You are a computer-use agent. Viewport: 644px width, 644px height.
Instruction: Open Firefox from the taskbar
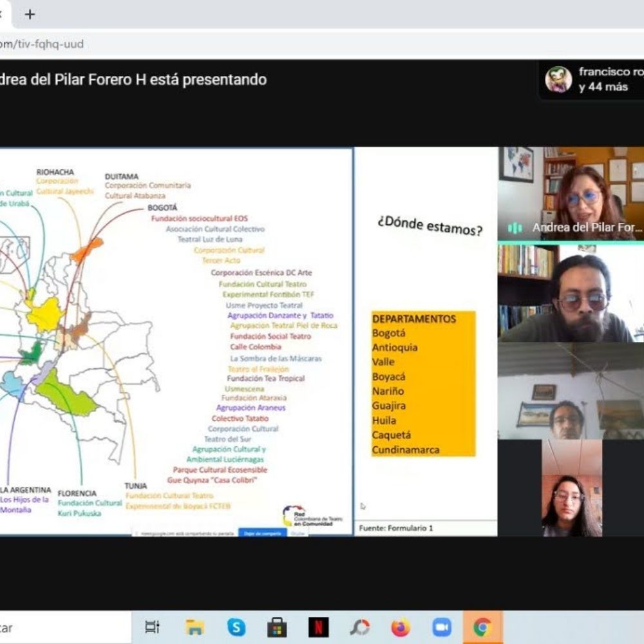click(x=401, y=627)
